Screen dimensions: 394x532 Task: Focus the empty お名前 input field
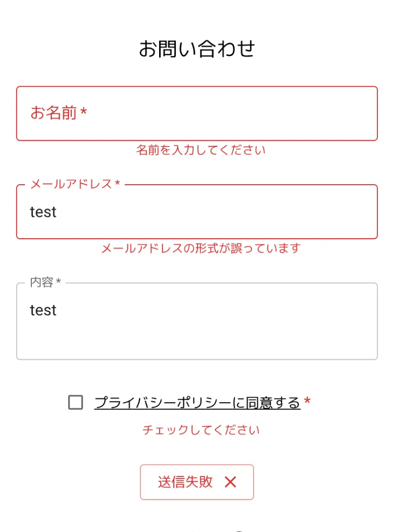click(197, 114)
